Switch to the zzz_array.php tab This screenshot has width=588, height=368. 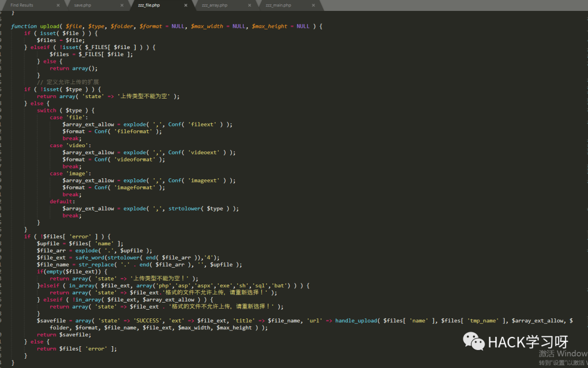coord(215,5)
